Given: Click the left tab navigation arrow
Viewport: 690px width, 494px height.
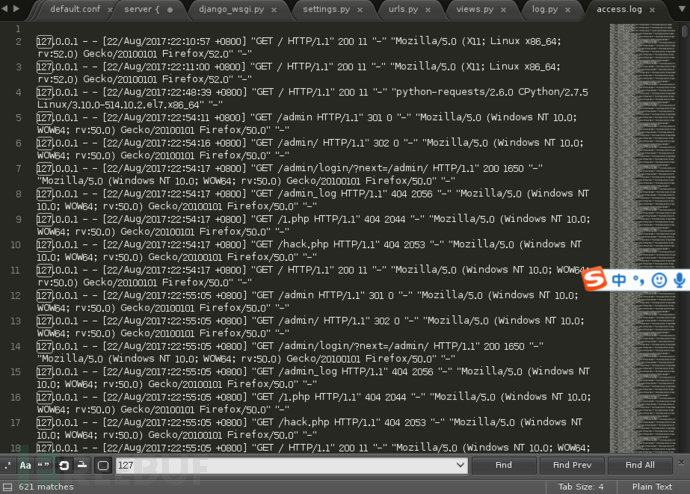Looking at the screenshot, I should 5,8.
